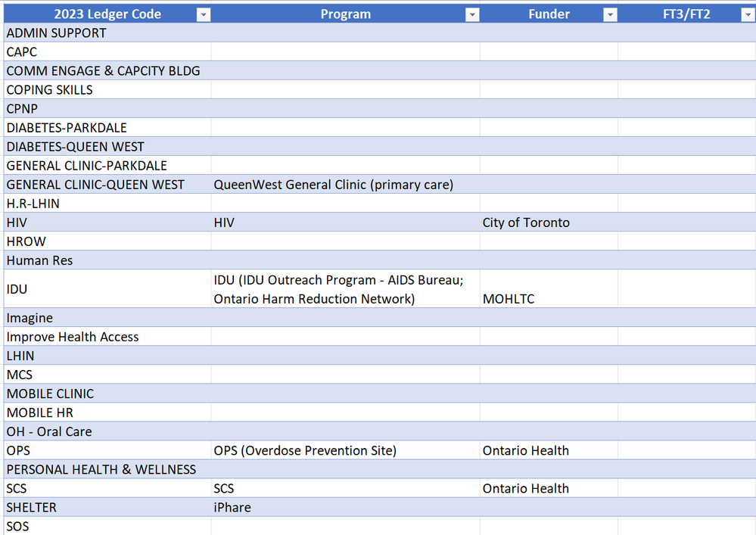Open the FT3/FT2 column filter dropdown

pos(748,15)
